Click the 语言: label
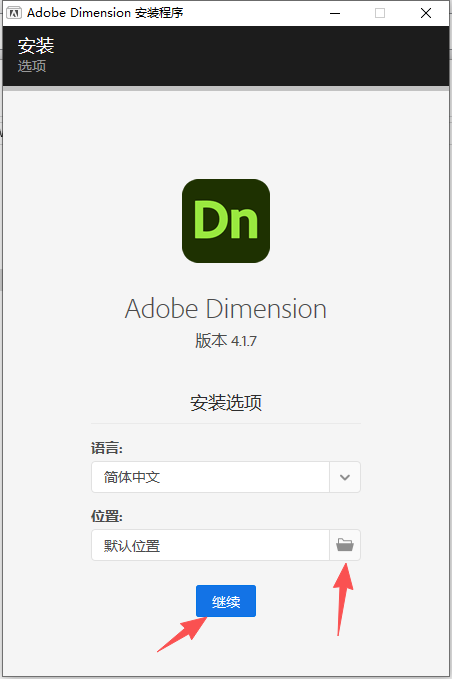The image size is (452, 679). [x=107, y=448]
